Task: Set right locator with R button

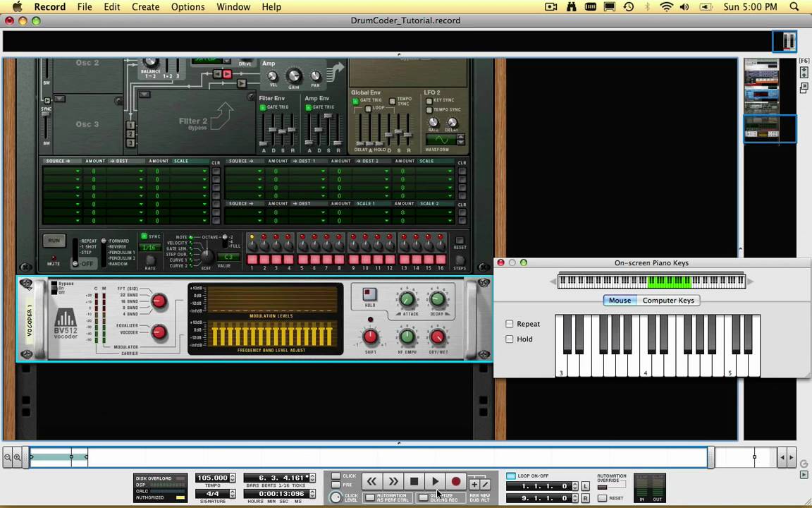Action: [x=585, y=498]
